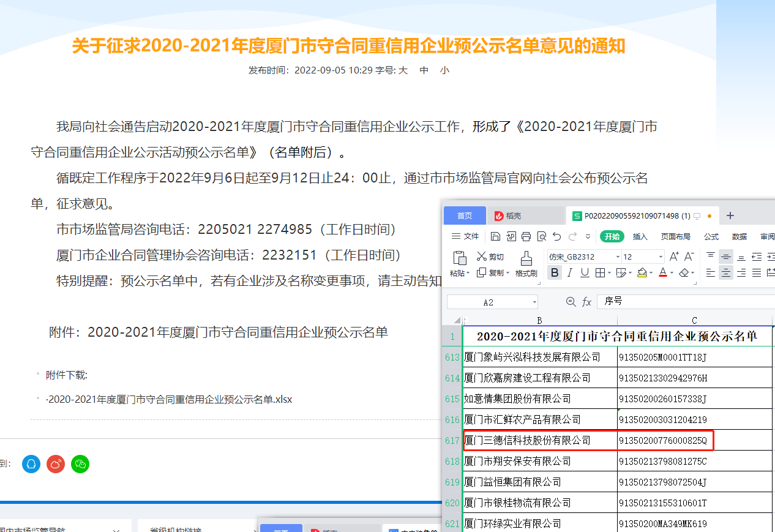Share to WeChat via green icon
This screenshot has width=775, height=532.
tap(80, 464)
